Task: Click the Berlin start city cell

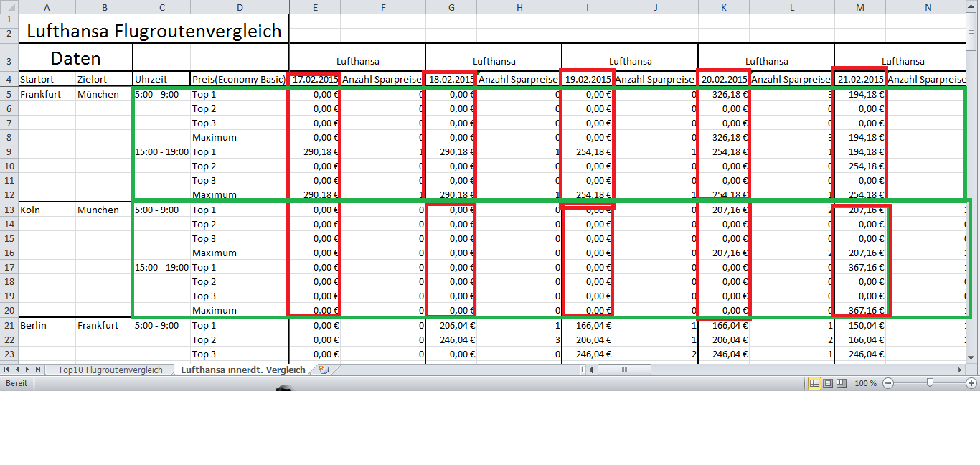Action: pos(47,325)
